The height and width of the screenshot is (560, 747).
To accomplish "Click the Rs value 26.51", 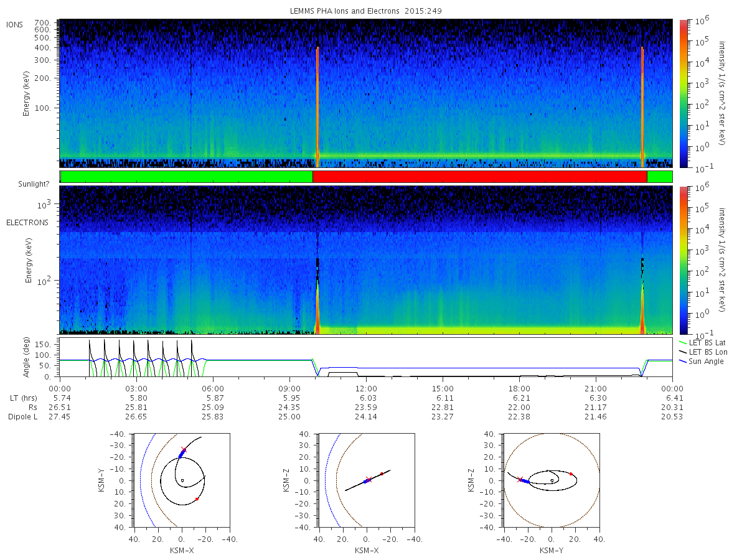I will (60, 407).
